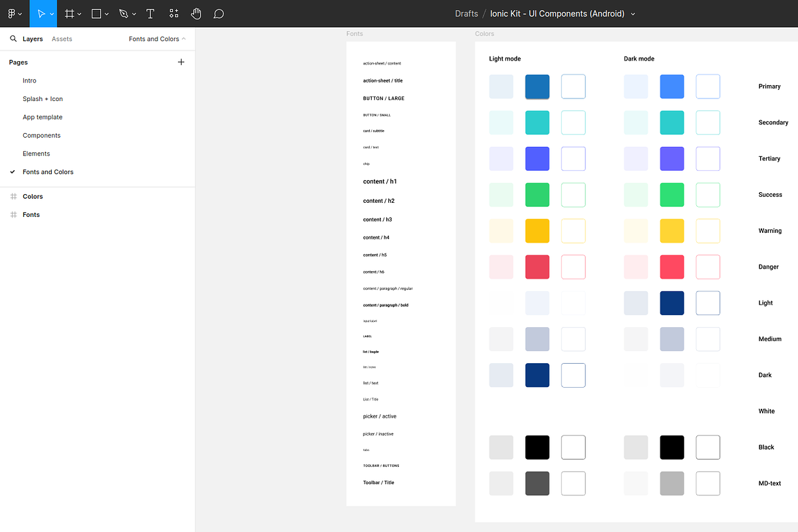Select the Fonts frame label on canvas
The height and width of the screenshot is (532, 798).
click(354, 34)
